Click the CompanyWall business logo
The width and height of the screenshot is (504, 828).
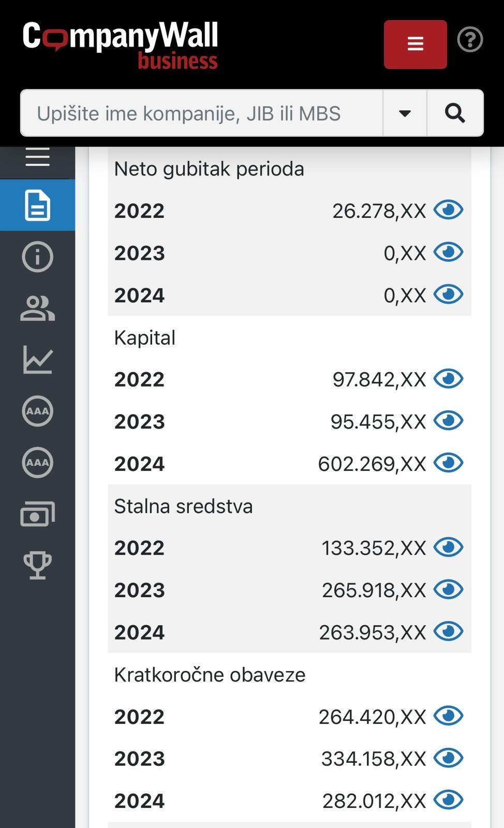click(120, 45)
